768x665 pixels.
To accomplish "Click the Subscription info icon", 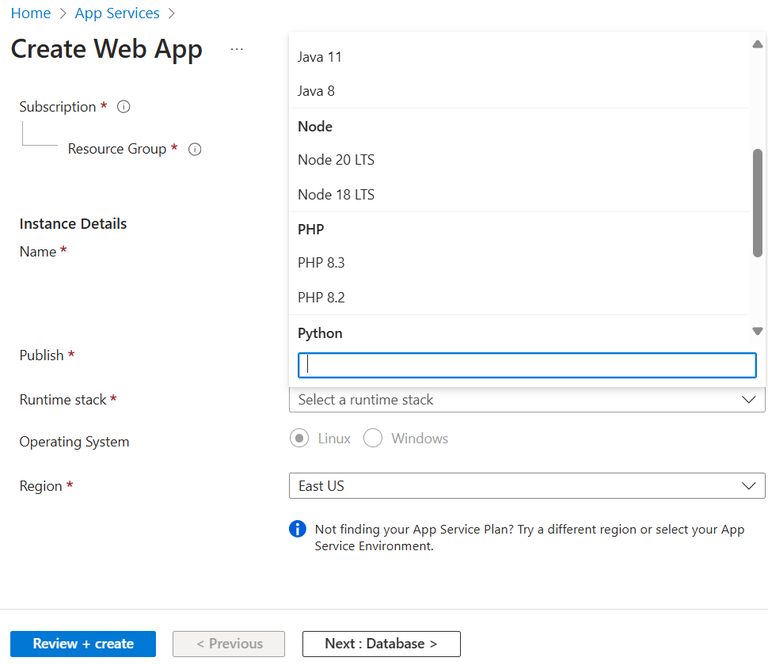I will pyautogui.click(x=124, y=107).
